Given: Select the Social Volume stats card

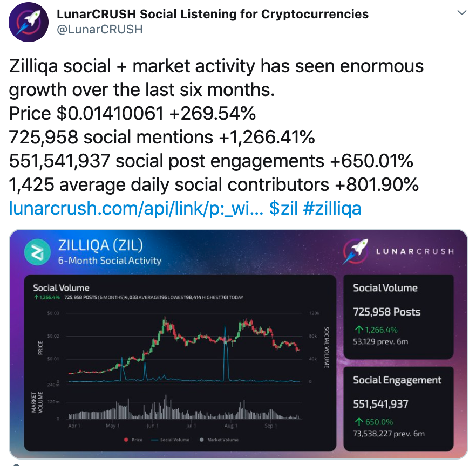Looking at the screenshot, I should click(x=398, y=317).
